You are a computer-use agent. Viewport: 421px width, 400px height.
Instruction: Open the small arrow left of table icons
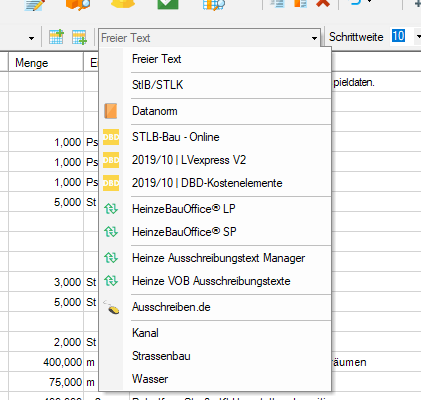click(x=31, y=38)
